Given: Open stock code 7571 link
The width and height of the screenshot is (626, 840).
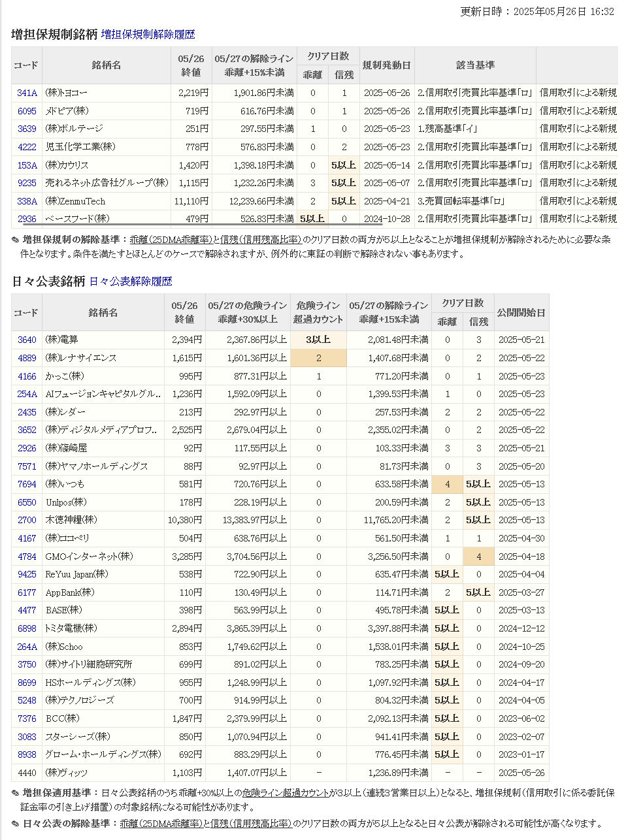Looking at the screenshot, I should point(27,466).
